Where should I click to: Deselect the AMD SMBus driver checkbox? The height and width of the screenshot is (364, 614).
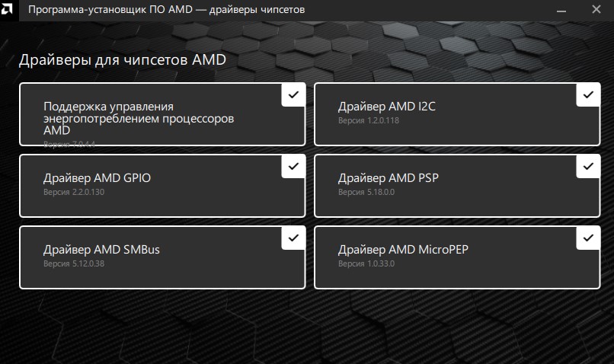293,238
